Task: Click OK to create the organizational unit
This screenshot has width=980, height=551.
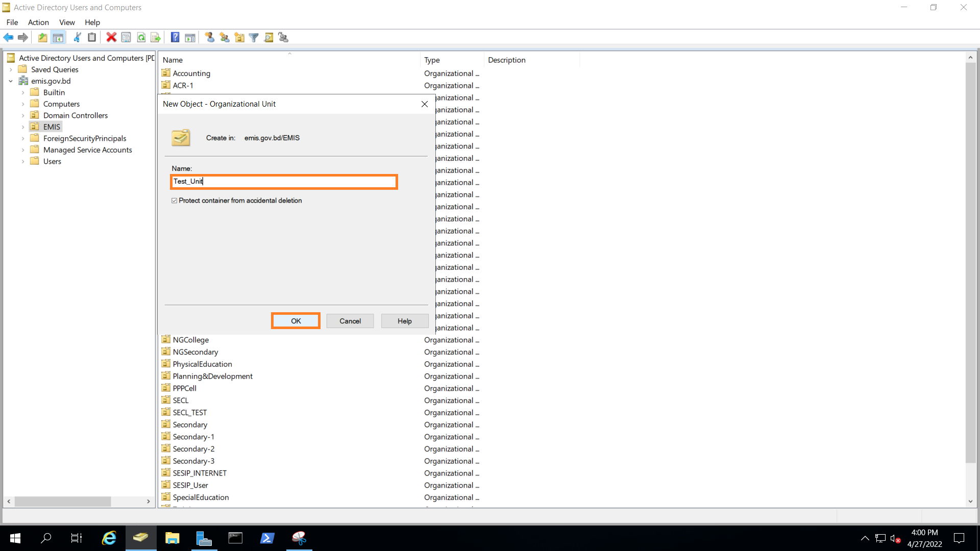Action: point(296,321)
